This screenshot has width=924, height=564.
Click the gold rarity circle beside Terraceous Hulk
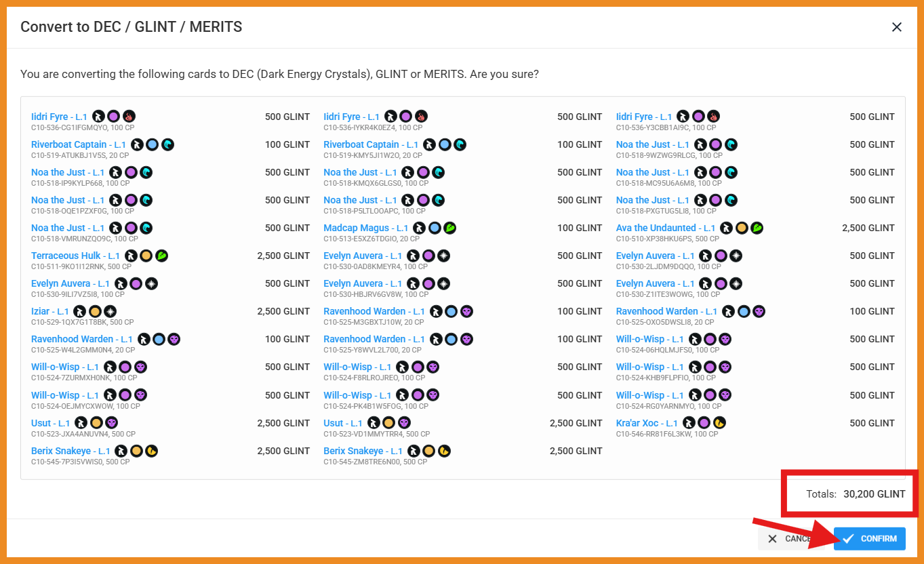(x=146, y=256)
